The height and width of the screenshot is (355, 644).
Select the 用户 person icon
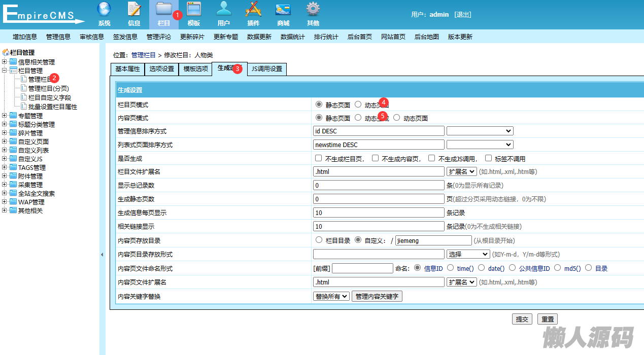point(223,10)
